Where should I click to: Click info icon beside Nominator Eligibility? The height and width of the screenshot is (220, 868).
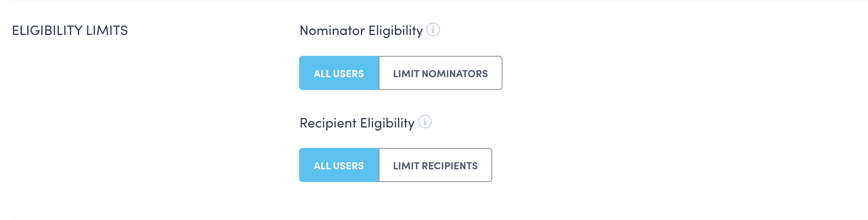433,30
